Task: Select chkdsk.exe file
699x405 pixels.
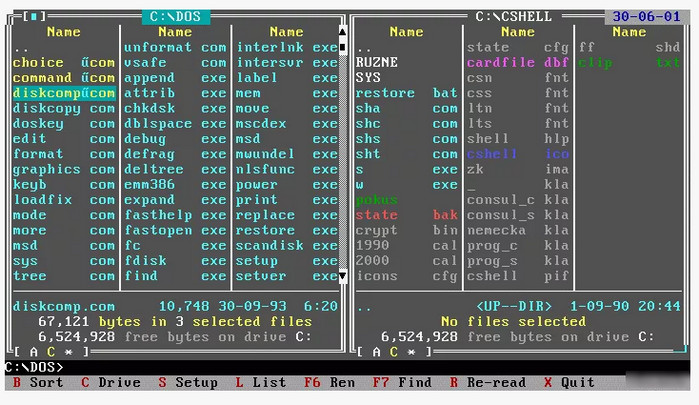Action: click(176, 108)
